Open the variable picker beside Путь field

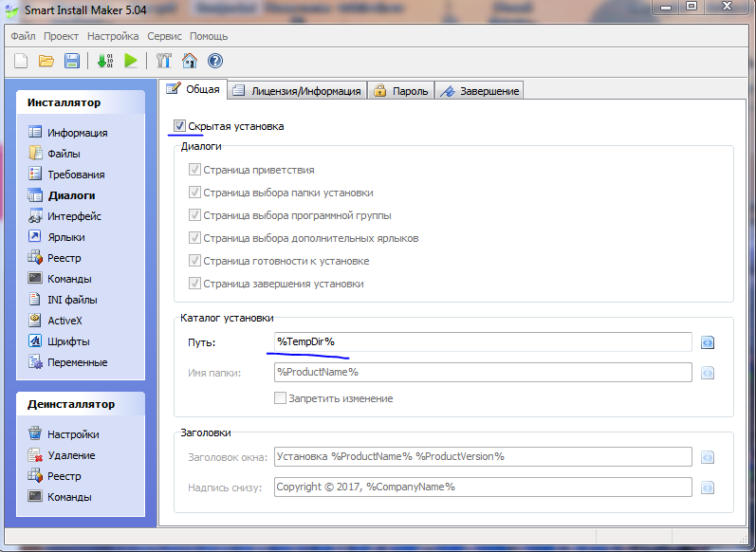pos(707,342)
